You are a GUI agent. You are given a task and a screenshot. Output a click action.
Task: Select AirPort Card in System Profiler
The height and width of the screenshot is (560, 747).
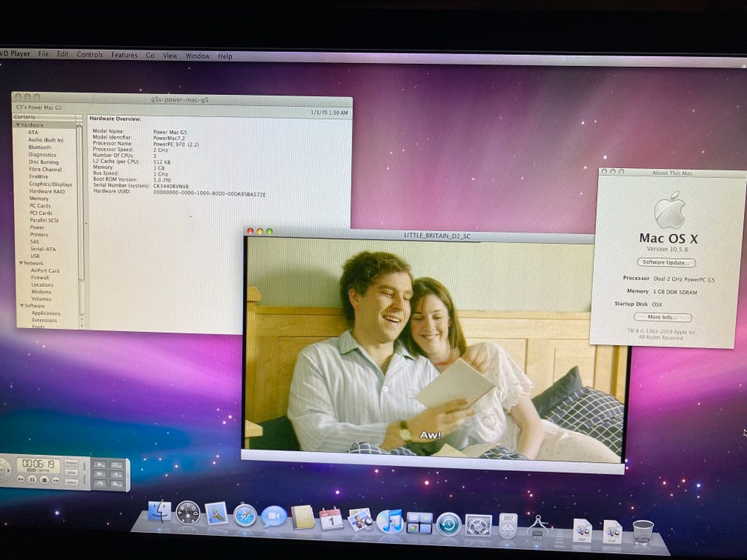coord(45,271)
